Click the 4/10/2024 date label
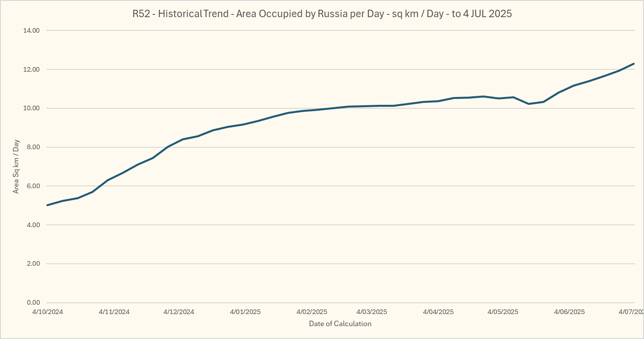 pyautogui.click(x=47, y=312)
